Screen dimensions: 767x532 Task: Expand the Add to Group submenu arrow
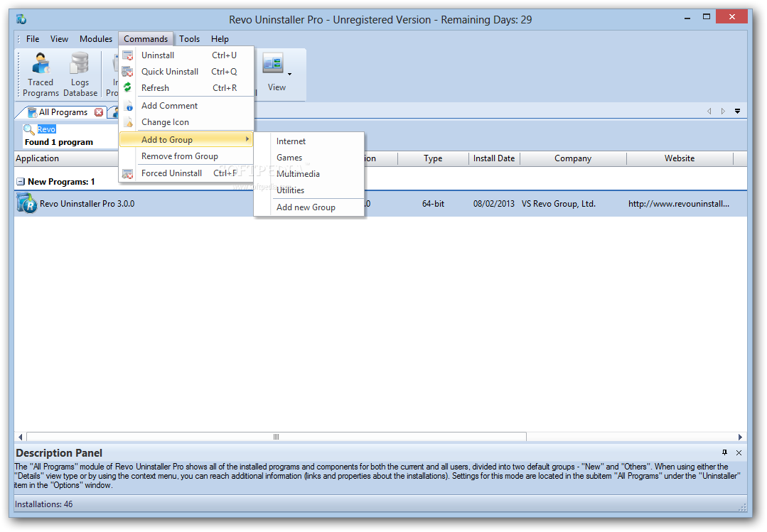tap(247, 139)
